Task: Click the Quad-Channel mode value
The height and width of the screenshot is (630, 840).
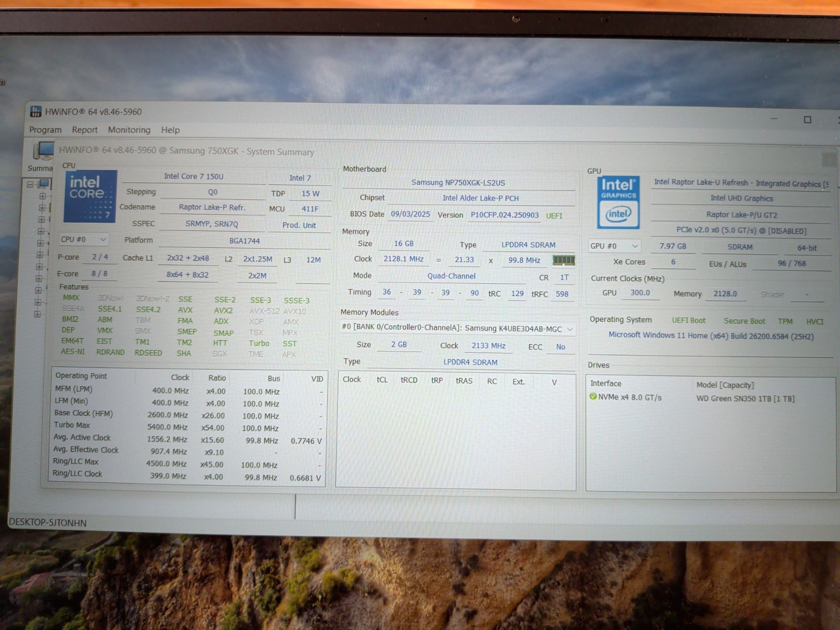Action: click(x=451, y=276)
